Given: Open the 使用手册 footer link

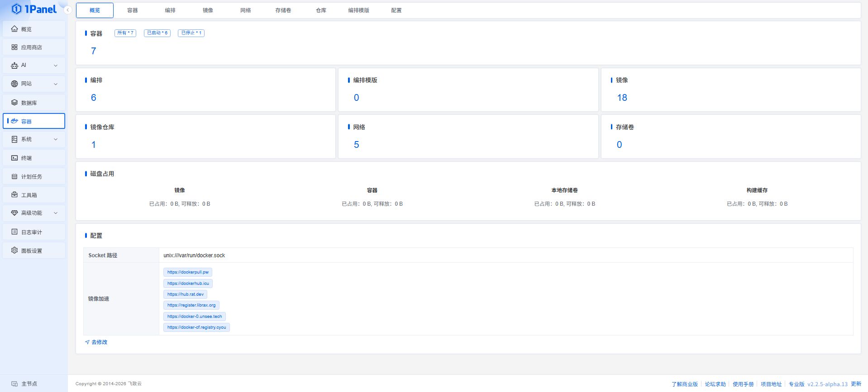Looking at the screenshot, I should pos(743,384).
